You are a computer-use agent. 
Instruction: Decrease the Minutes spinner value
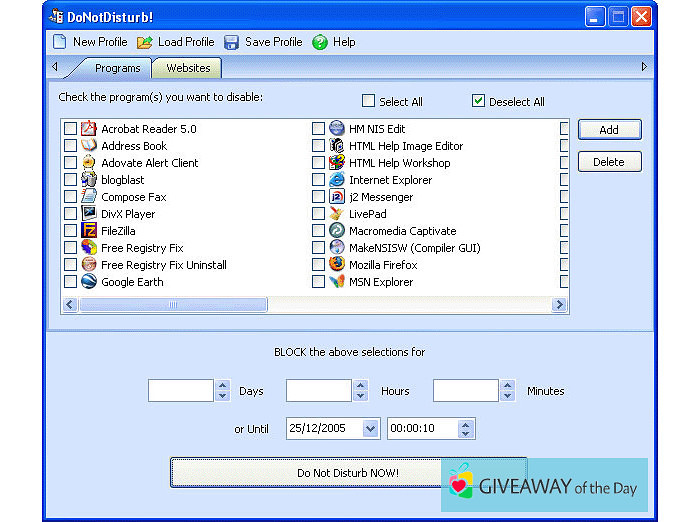[507, 396]
